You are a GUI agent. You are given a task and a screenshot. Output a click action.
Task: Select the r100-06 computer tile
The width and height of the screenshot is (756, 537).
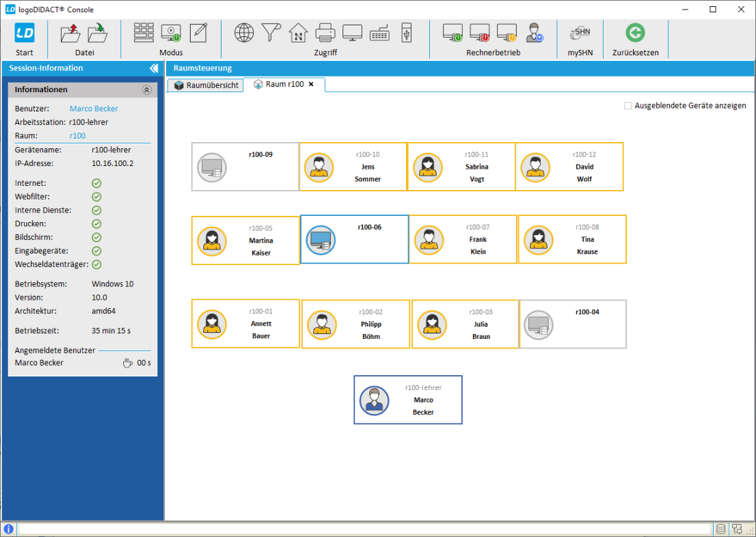click(x=354, y=240)
